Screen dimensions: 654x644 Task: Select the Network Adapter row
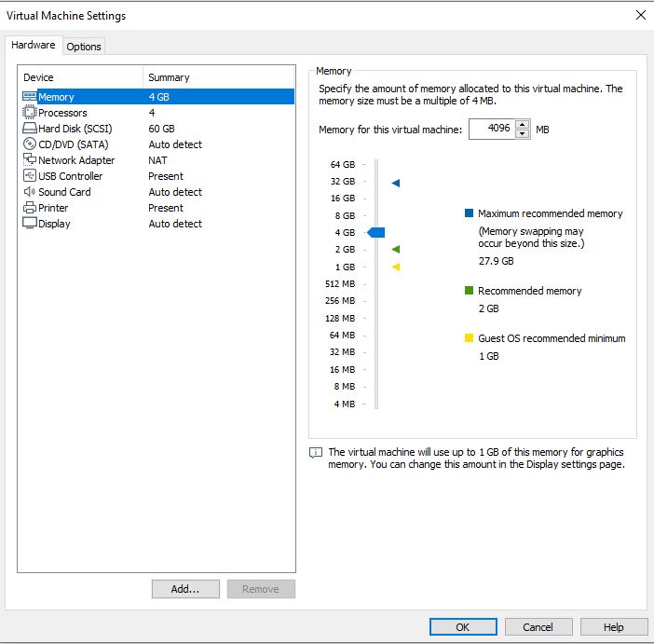158,160
